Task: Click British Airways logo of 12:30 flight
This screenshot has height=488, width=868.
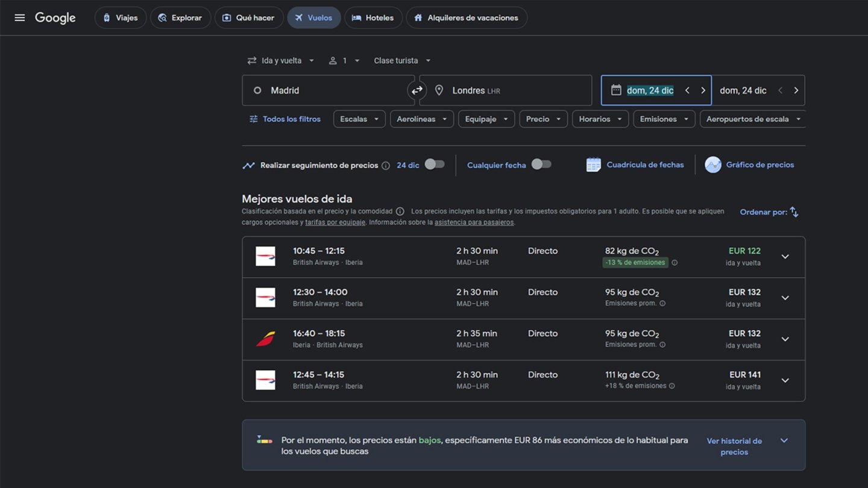Action: (265, 298)
